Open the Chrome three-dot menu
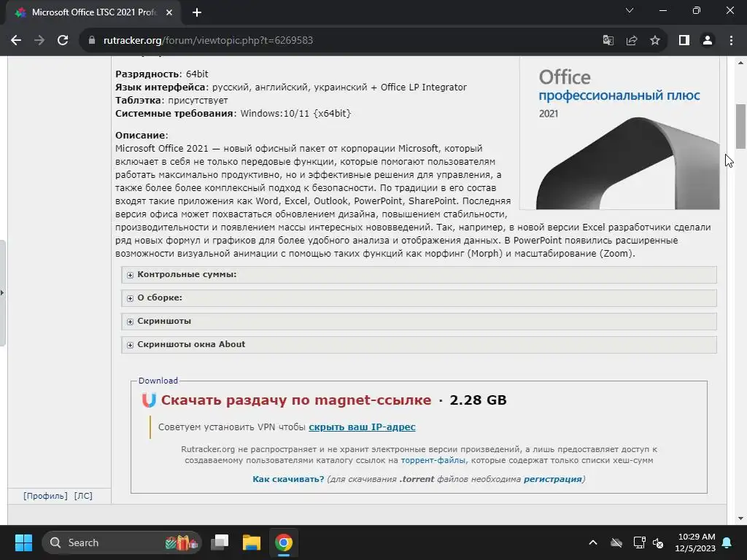The width and height of the screenshot is (747, 560). click(x=731, y=41)
